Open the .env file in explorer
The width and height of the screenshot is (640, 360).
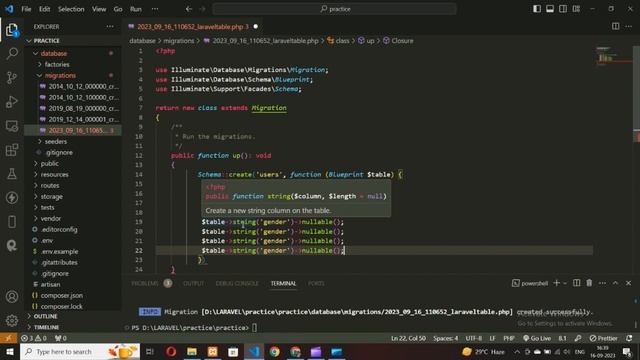(47, 240)
